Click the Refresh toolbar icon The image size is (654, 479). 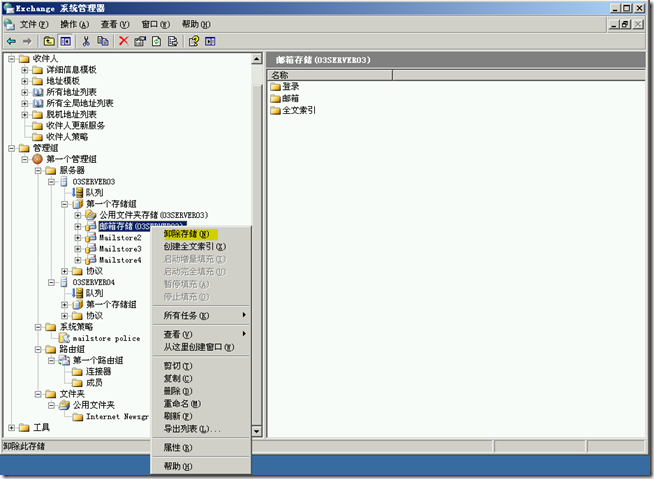[156, 41]
